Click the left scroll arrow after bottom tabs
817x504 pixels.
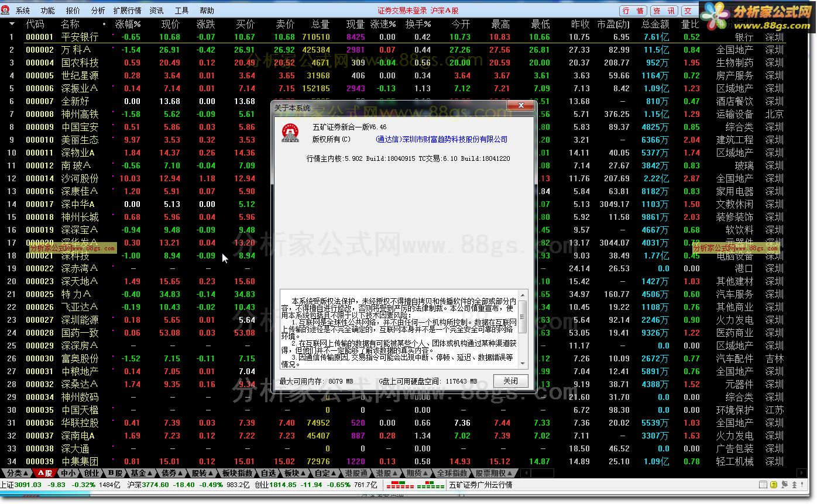pos(526,473)
